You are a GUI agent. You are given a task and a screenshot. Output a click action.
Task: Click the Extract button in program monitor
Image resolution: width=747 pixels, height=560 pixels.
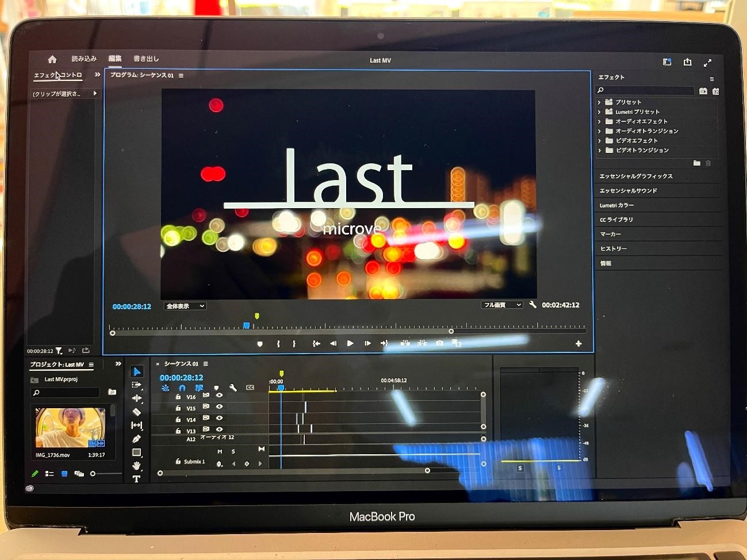[x=423, y=343]
